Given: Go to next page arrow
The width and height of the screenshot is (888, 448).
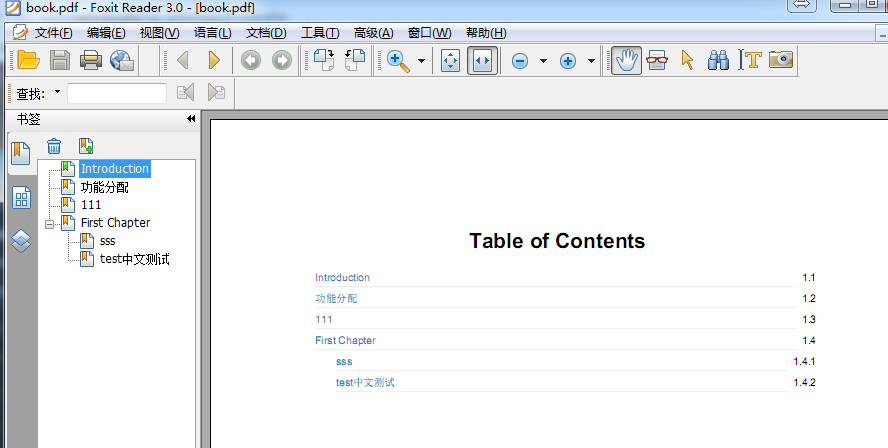Looking at the screenshot, I should coord(214,60).
